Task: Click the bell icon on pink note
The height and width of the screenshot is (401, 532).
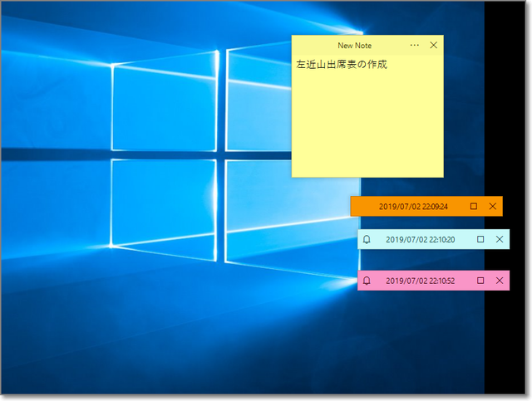Action: [367, 281]
